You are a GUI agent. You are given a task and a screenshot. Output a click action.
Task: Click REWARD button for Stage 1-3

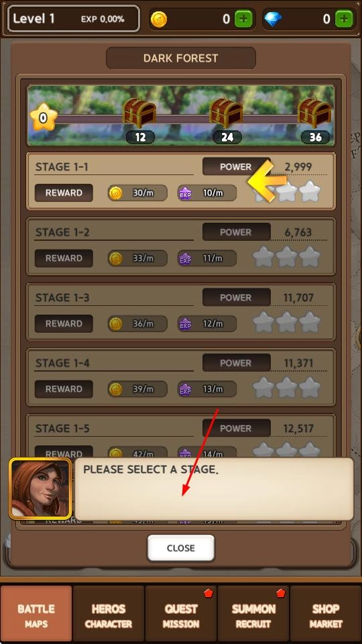pyautogui.click(x=64, y=323)
